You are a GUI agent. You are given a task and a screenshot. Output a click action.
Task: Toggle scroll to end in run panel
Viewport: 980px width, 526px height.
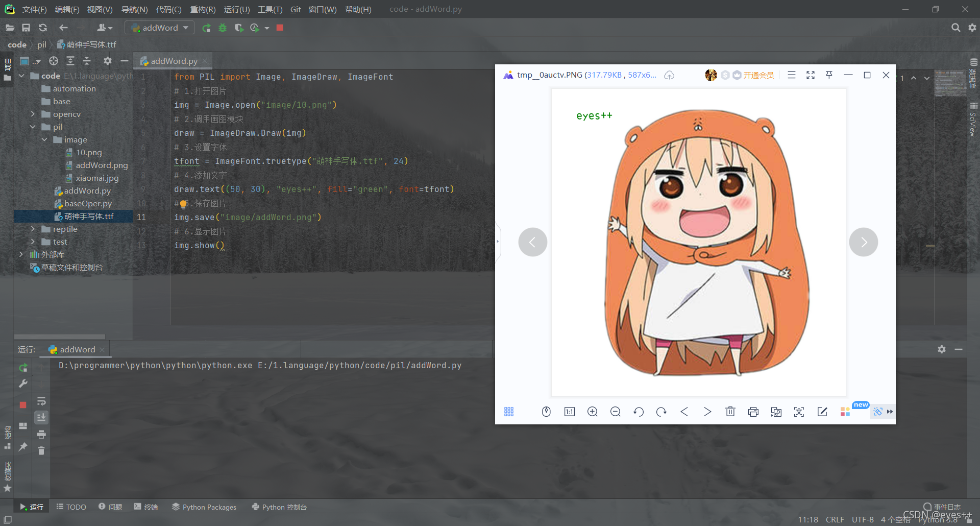click(x=41, y=417)
